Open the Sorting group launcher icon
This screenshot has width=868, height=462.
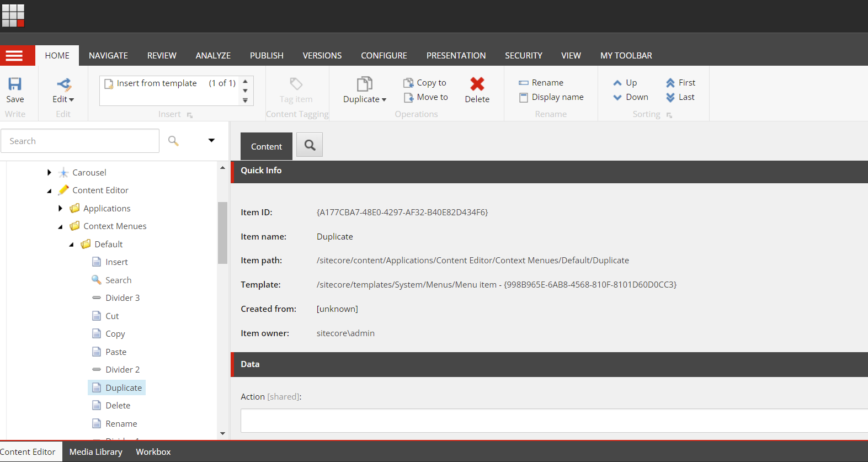(669, 115)
